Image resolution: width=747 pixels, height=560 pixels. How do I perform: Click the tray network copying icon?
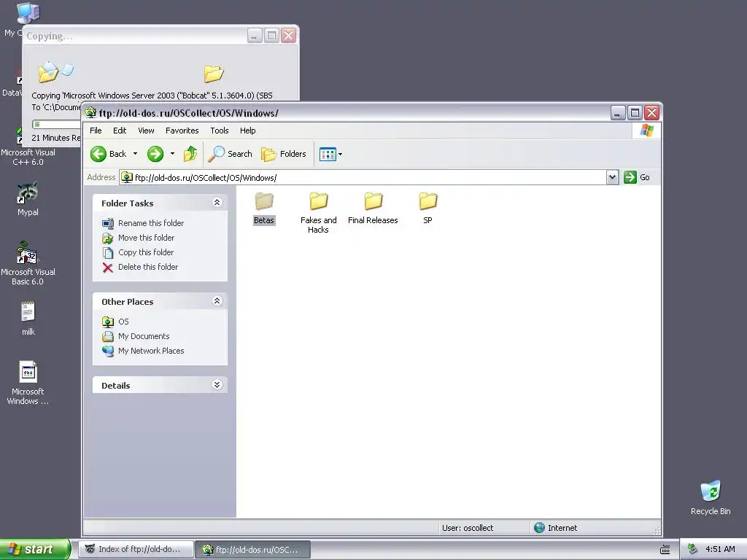point(693,549)
